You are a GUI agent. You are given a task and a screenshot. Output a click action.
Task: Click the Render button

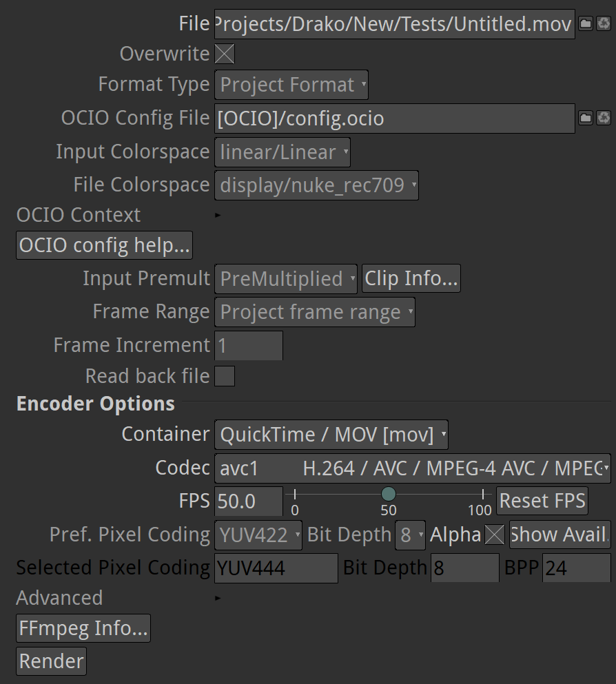click(x=52, y=661)
